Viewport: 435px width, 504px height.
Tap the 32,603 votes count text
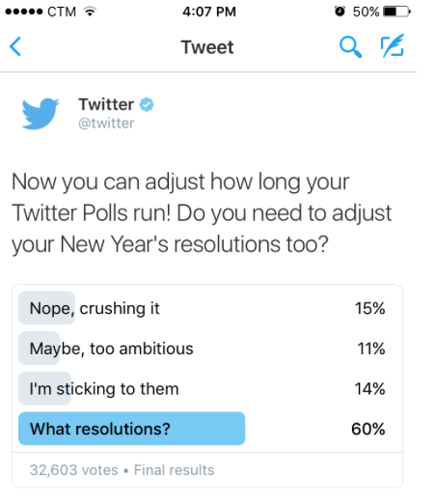(x=74, y=470)
